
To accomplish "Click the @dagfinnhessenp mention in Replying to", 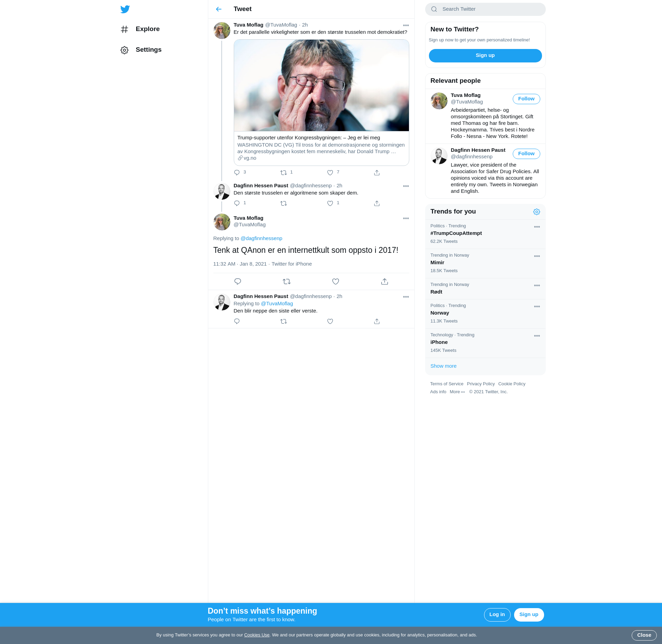I will click(x=261, y=238).
